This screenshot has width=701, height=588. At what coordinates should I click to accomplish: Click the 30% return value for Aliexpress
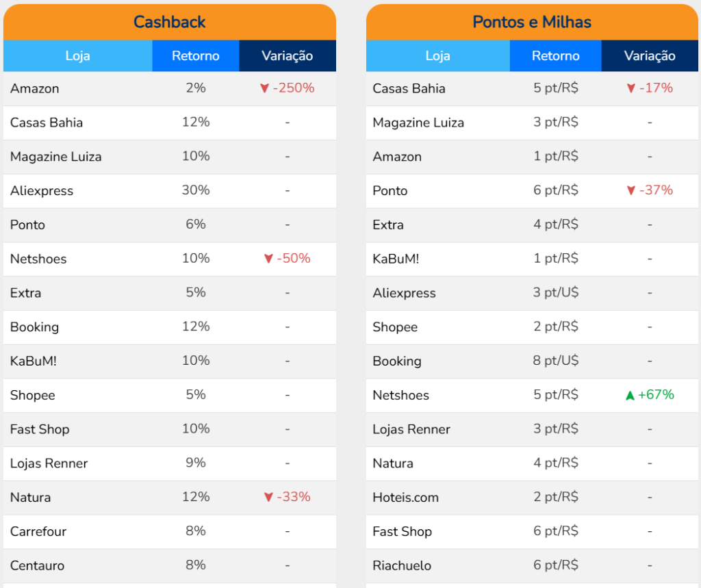pos(196,190)
